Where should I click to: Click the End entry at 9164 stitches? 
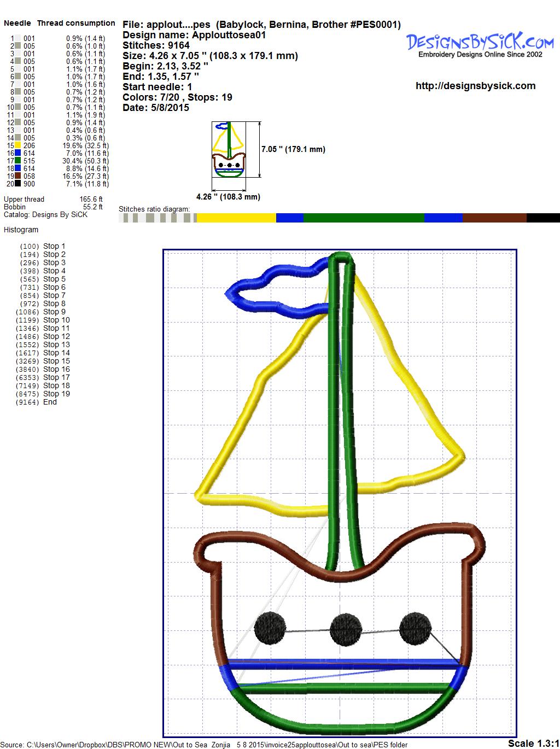pos(50,402)
